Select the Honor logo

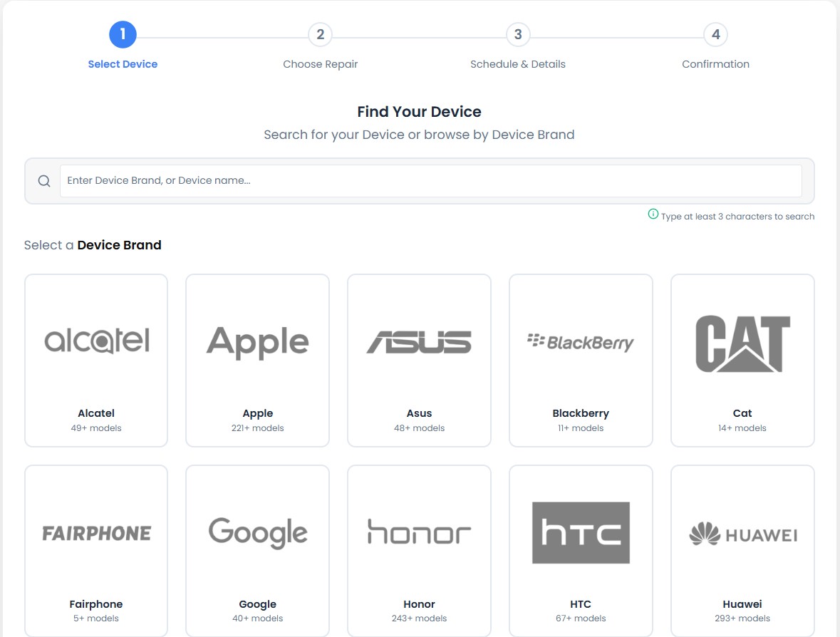(419, 532)
